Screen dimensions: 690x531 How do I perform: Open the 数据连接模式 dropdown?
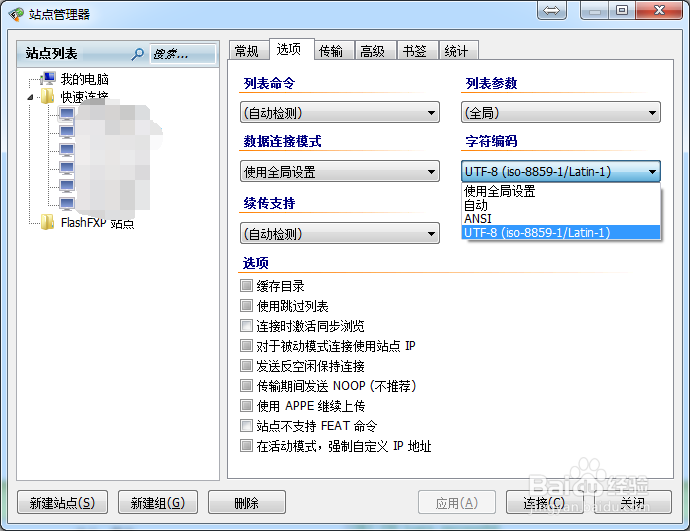point(340,171)
